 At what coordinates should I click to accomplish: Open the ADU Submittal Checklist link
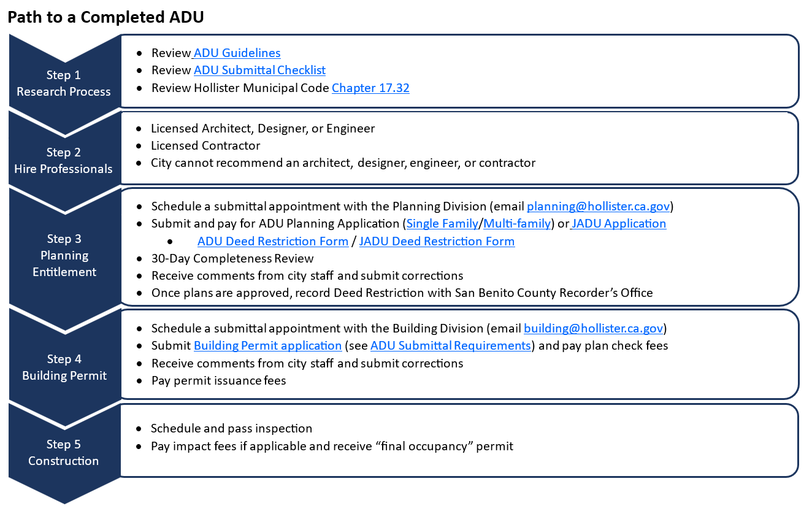point(259,70)
